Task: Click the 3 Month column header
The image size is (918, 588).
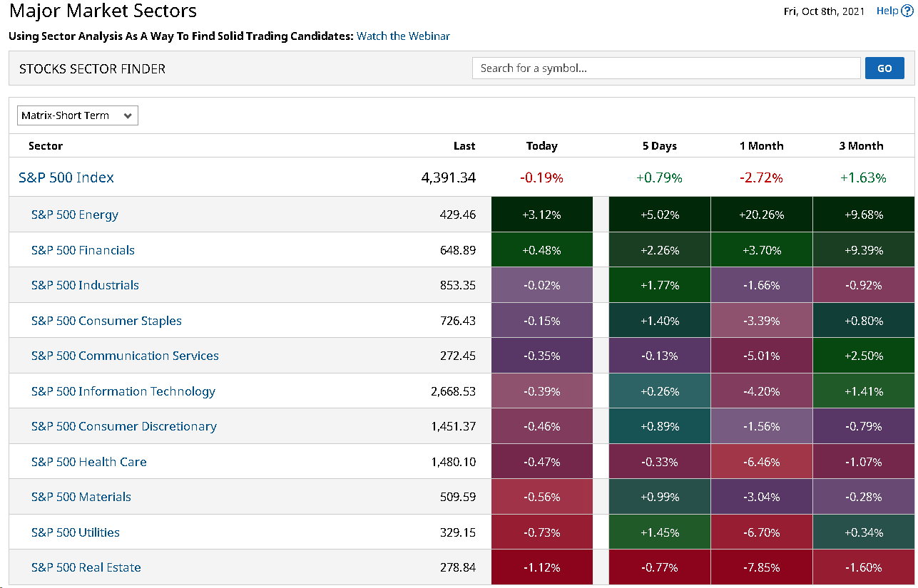Action: point(862,146)
